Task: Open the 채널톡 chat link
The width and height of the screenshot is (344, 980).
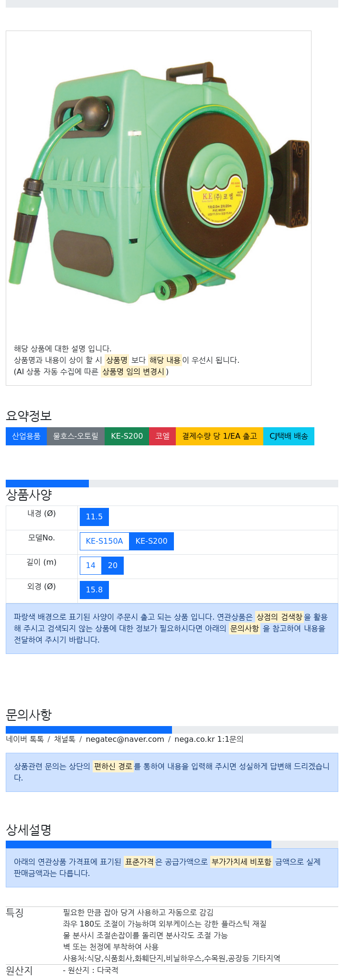Action: [64, 739]
